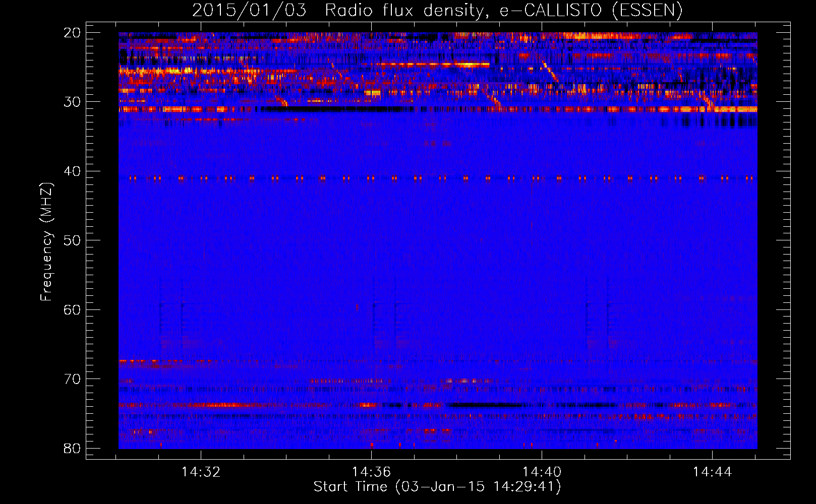Viewport: 816px width, 504px height.
Task: Click the 40 frequency tick label
Action: [x=73, y=171]
